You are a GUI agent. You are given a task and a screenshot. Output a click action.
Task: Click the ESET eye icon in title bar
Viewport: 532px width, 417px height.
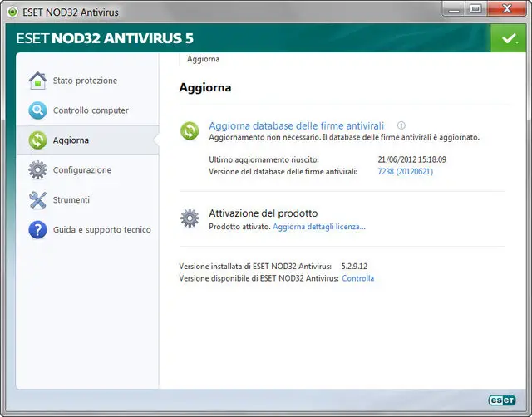click(x=12, y=12)
